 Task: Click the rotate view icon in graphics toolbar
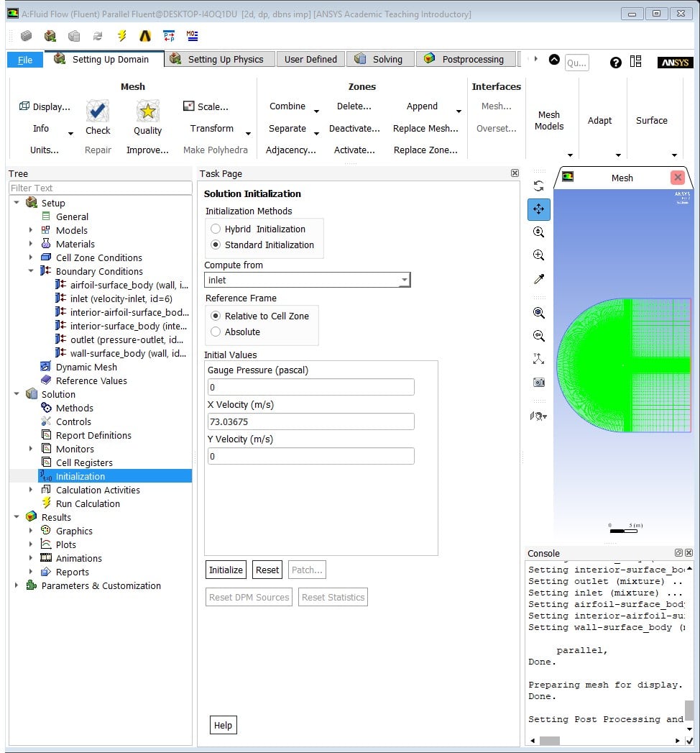pos(539,186)
